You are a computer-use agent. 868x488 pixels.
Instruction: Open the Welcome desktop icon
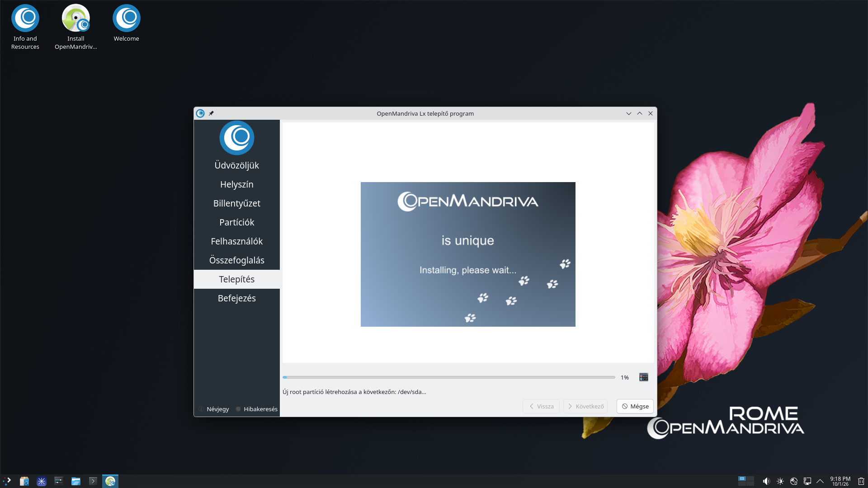127,23
